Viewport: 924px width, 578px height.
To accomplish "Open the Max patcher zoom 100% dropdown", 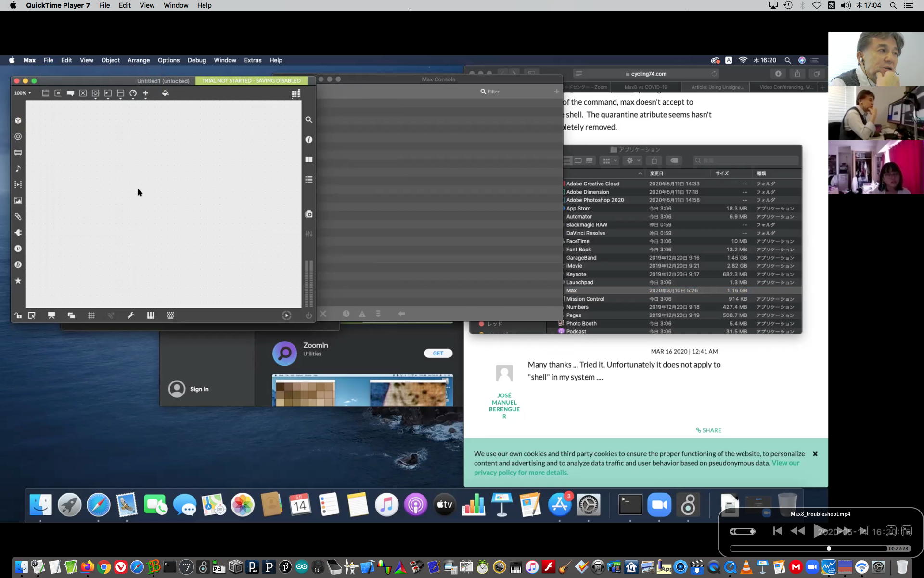I will coord(23,93).
